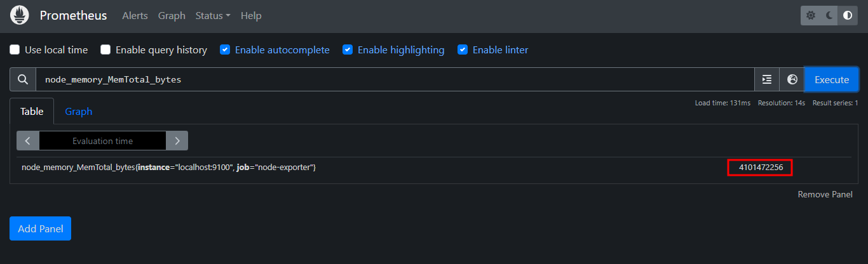Click the search magnifier icon beside the query
Viewport: 868px width, 264px height.
click(23, 79)
